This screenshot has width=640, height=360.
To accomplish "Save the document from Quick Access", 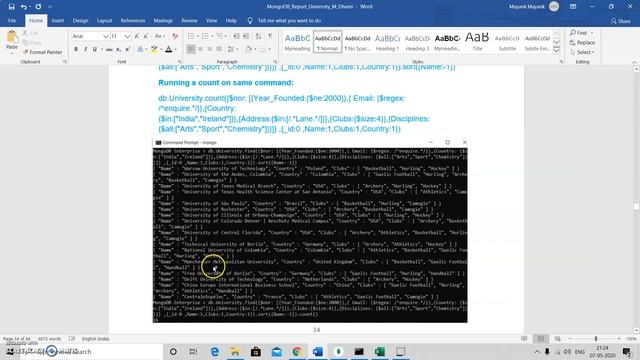I will pos(11,7).
